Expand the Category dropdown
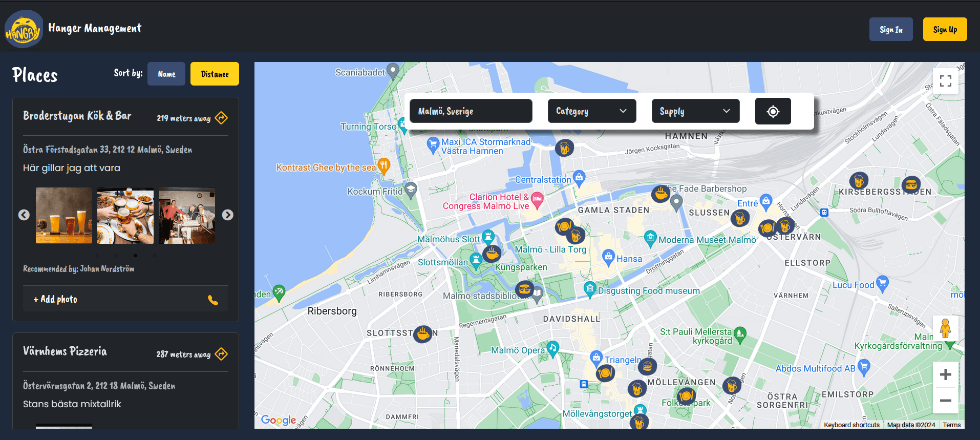Screen dimensions: 980x440 click(x=592, y=111)
